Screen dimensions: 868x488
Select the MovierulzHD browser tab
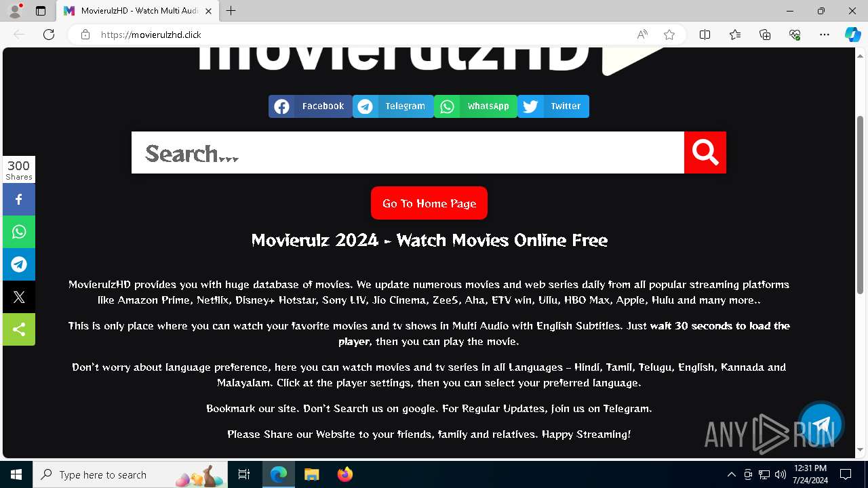click(138, 11)
